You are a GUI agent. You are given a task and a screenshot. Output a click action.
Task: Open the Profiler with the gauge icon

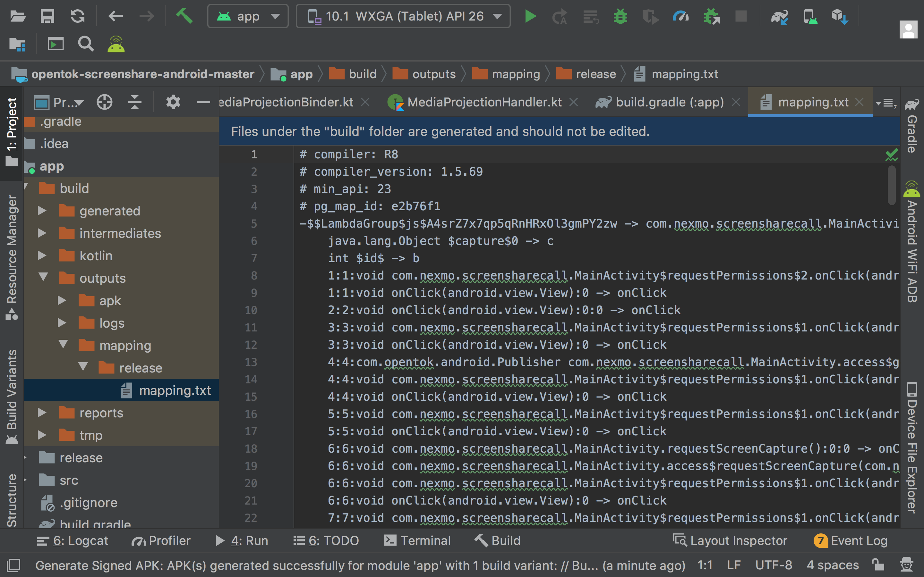pos(681,16)
